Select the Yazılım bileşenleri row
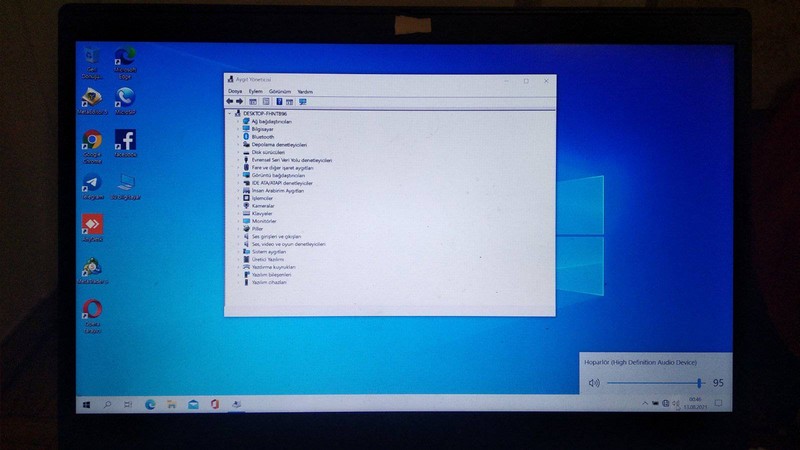Image resolution: width=800 pixels, height=450 pixels. click(267, 274)
